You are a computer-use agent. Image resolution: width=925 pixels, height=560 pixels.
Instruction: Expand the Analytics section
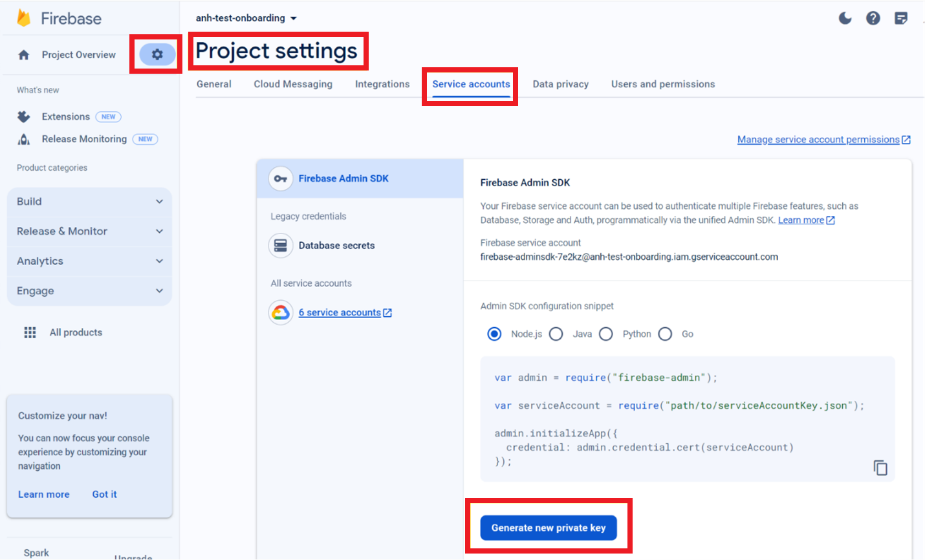(89, 261)
